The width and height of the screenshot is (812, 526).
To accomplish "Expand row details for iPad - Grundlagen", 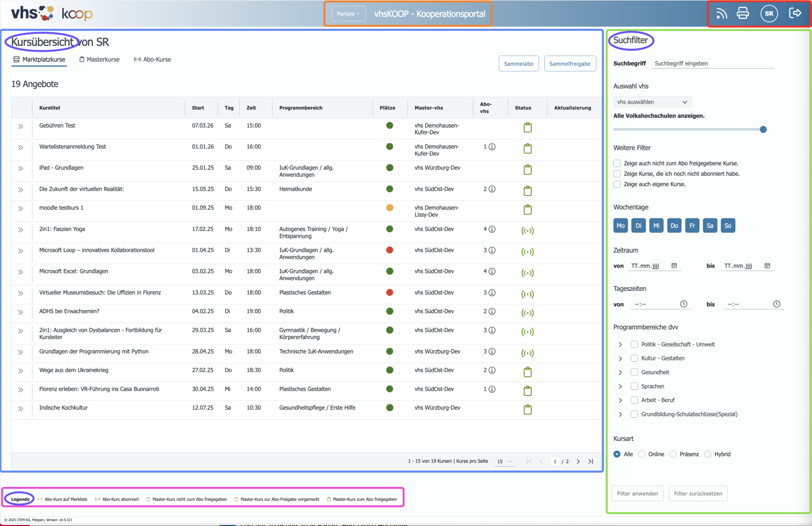I will [20, 169].
